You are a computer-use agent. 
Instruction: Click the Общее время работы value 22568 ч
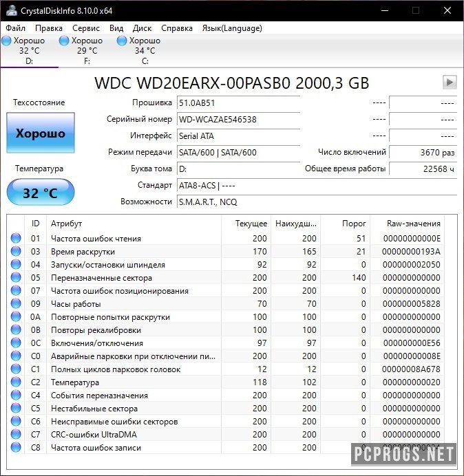423,169
